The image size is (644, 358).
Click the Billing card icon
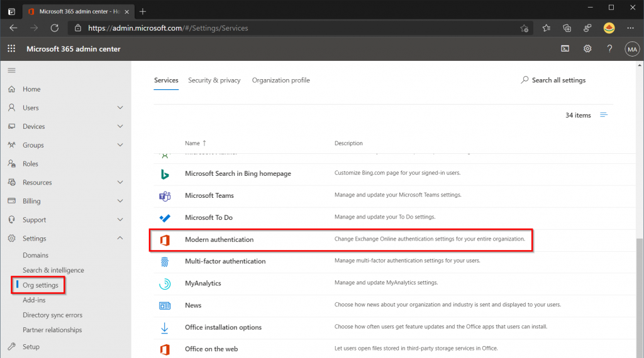[x=11, y=201]
